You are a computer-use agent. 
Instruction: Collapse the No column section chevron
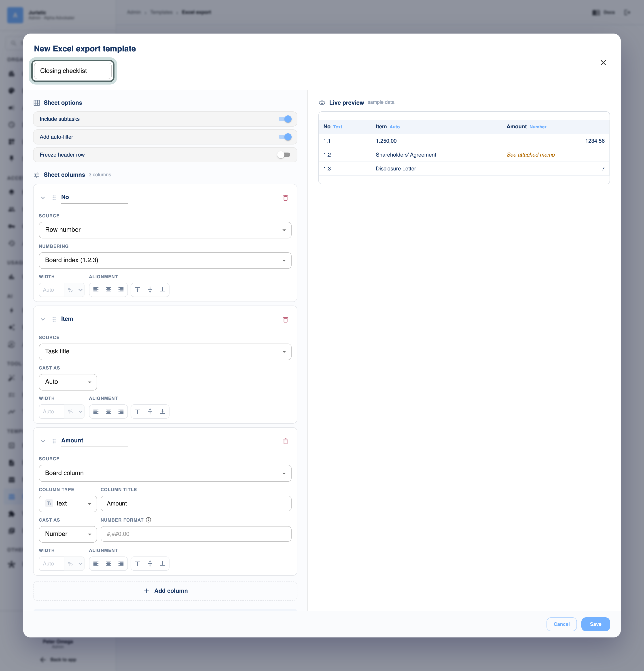pyautogui.click(x=43, y=197)
